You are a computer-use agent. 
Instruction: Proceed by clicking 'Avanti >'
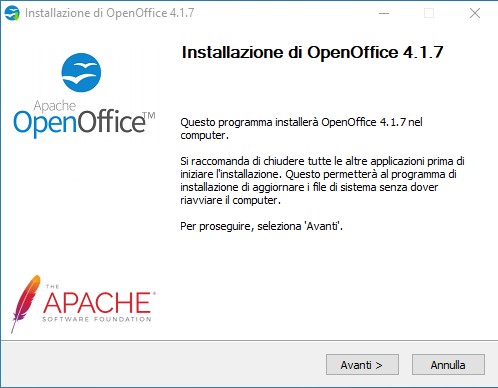coord(362,365)
